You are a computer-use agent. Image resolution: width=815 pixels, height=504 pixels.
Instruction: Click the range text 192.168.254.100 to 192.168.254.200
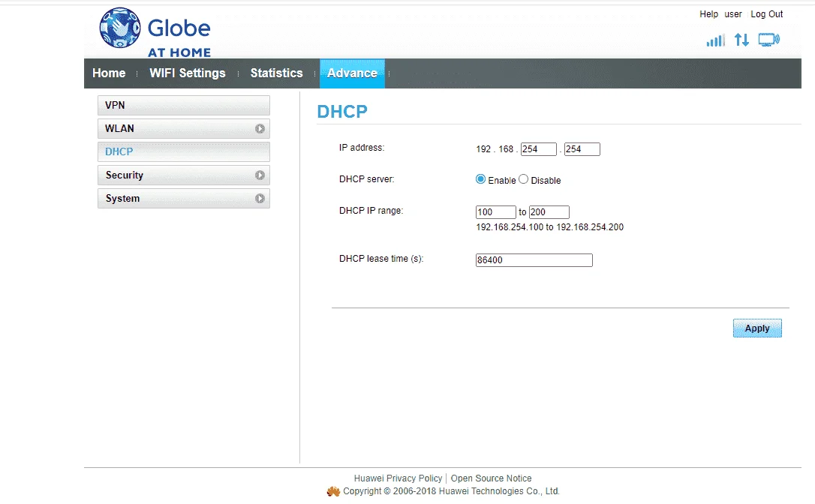point(550,227)
